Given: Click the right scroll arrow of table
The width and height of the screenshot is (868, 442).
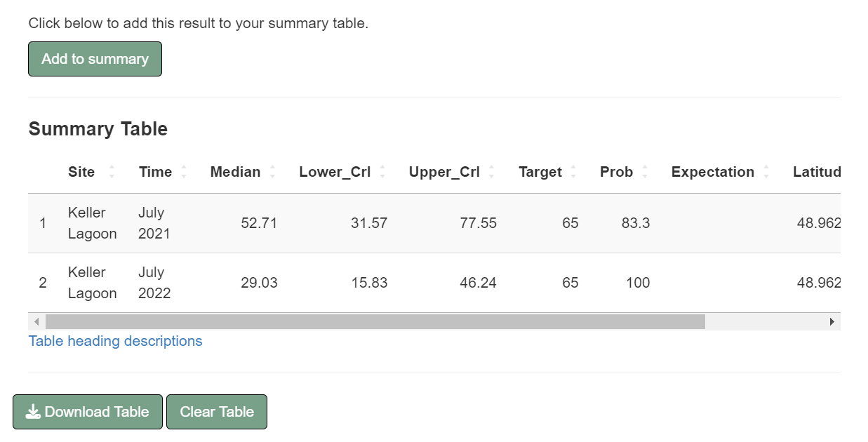Looking at the screenshot, I should [832, 321].
